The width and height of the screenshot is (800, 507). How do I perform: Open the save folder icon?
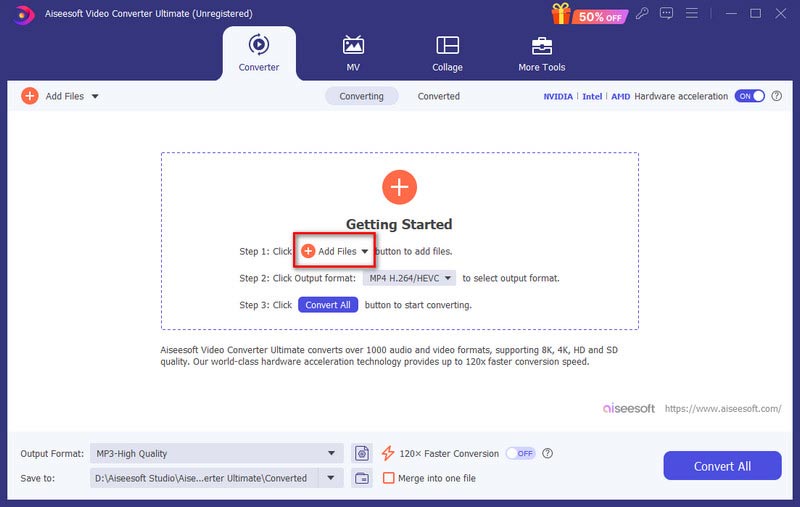point(362,478)
